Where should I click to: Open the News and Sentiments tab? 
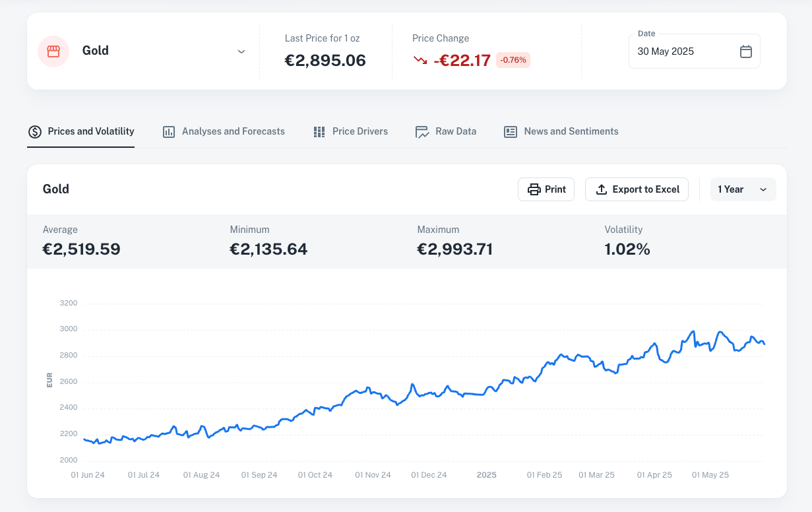pyautogui.click(x=570, y=131)
